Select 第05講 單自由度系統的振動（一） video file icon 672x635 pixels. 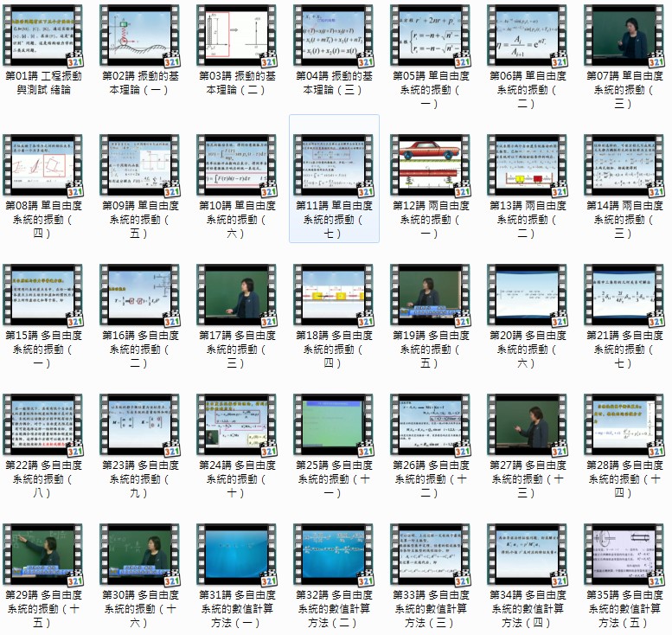pos(431,35)
